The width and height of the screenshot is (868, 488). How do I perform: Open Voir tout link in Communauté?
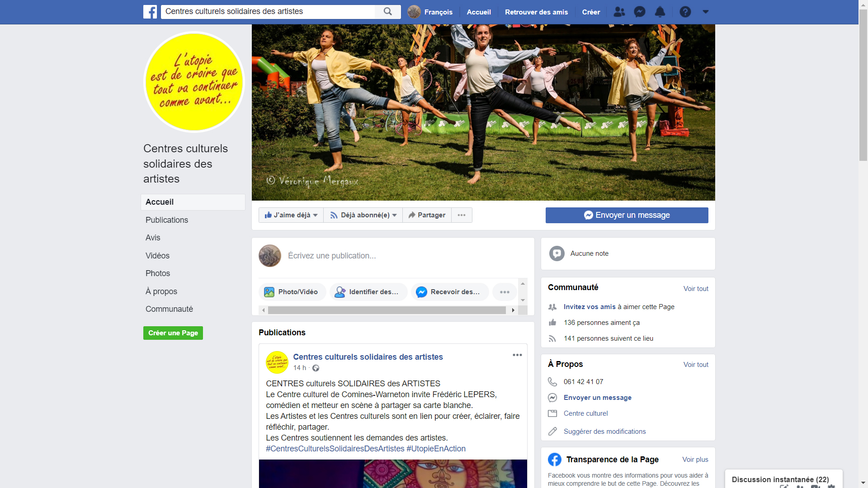click(x=695, y=289)
